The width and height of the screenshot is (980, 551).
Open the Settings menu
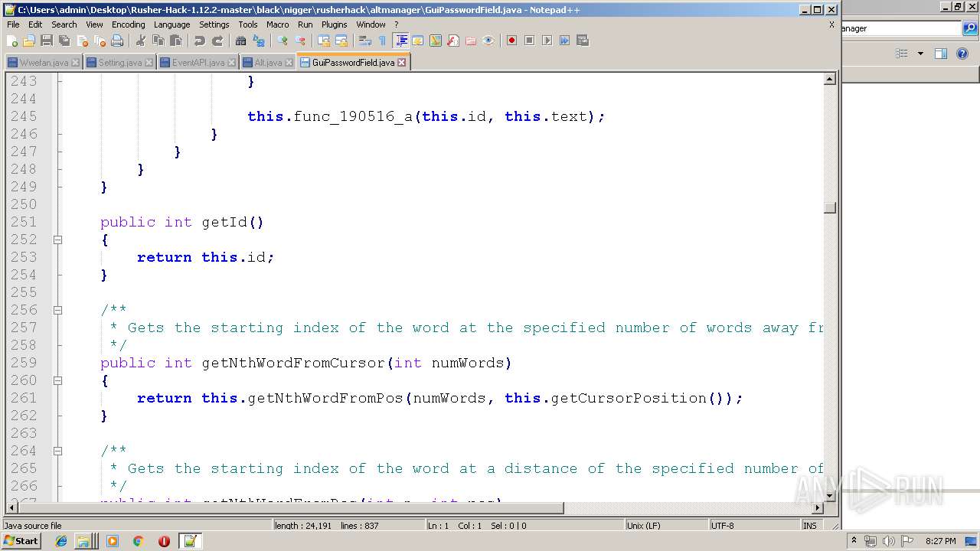[x=214, y=24]
